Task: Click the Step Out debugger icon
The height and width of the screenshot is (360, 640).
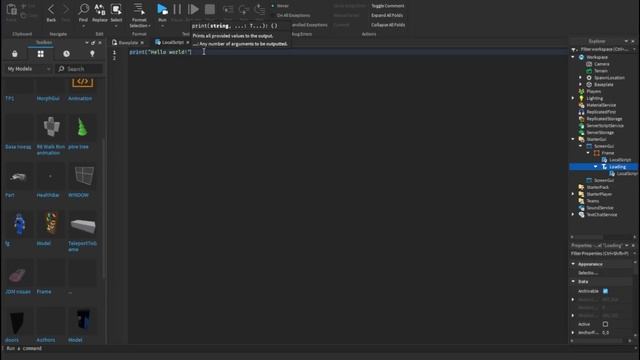Action: (260, 9)
